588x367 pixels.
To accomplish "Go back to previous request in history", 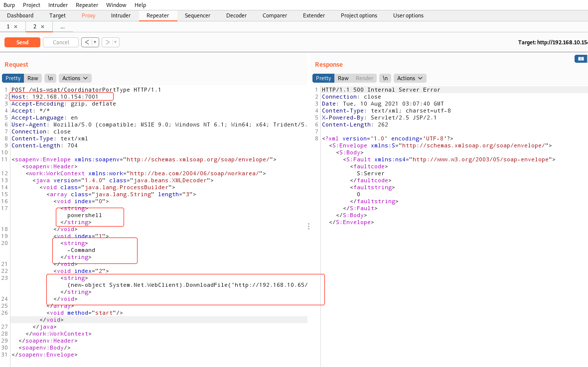I will [x=87, y=42].
